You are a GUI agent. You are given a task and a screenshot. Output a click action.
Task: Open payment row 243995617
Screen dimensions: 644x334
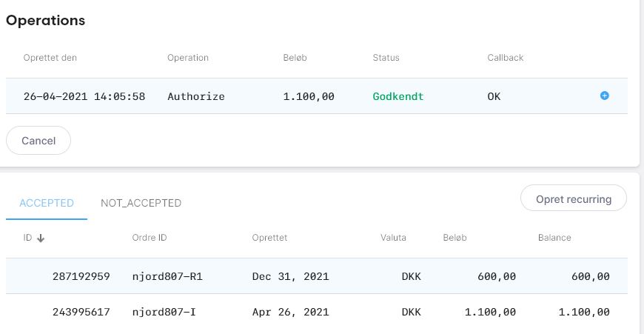[317, 312]
